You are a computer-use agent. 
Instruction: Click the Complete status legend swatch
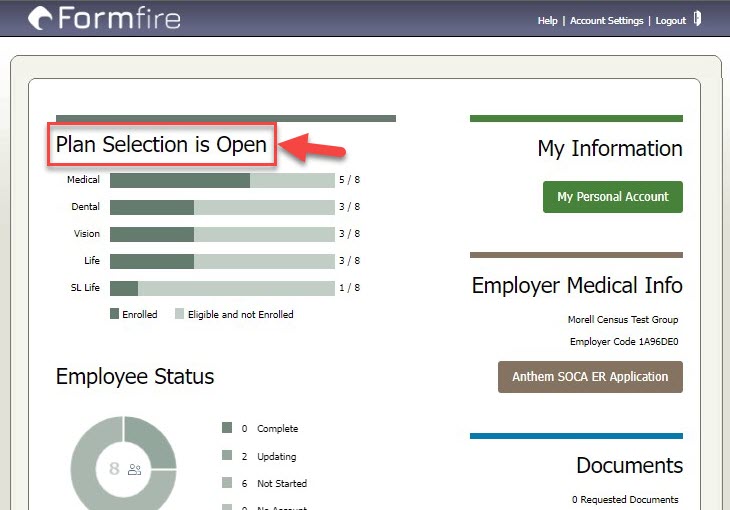[x=227, y=428]
